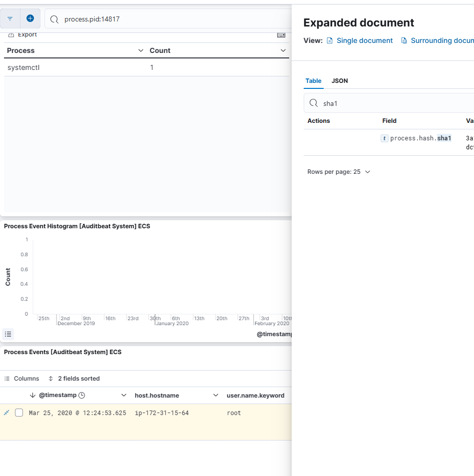Collapse the expanded document row arrows icon

6,413
